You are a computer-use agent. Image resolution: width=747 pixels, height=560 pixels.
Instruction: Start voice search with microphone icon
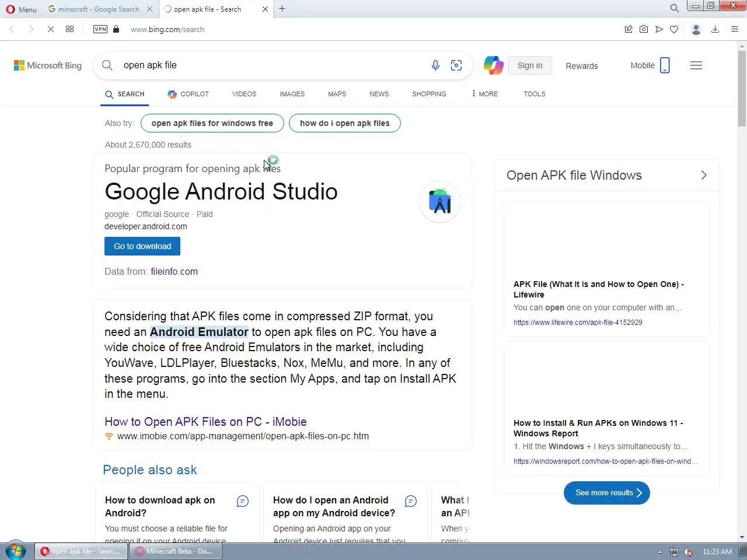[x=435, y=65]
